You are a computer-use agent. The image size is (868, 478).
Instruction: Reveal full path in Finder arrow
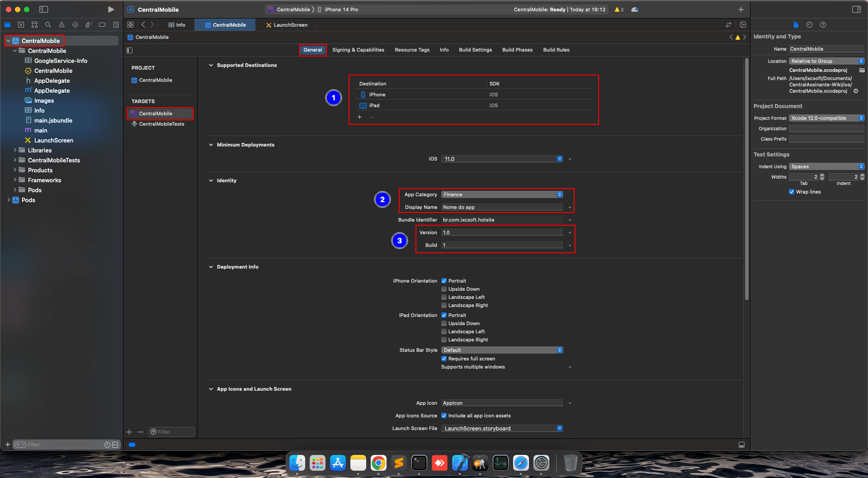point(856,91)
